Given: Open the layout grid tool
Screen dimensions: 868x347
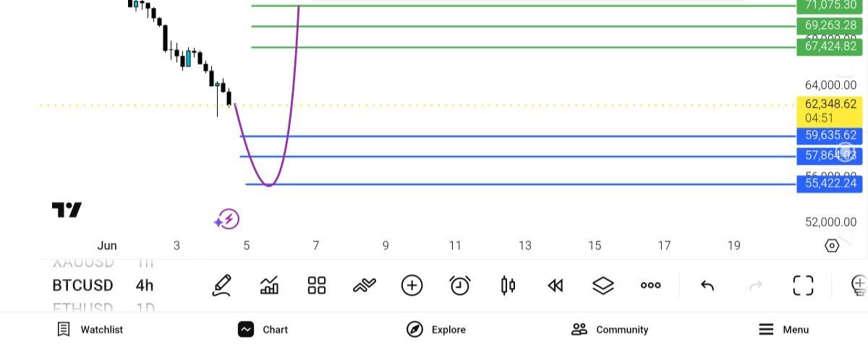Looking at the screenshot, I should pyautogui.click(x=317, y=286).
